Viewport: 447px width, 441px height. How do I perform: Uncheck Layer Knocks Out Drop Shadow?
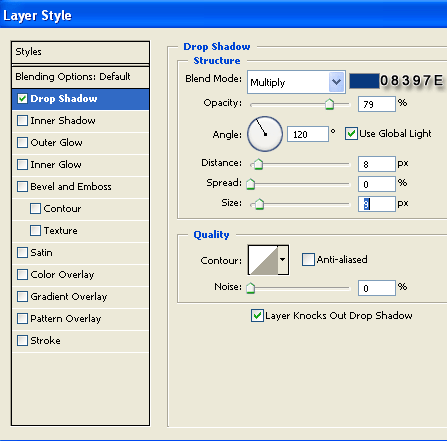[x=257, y=315]
